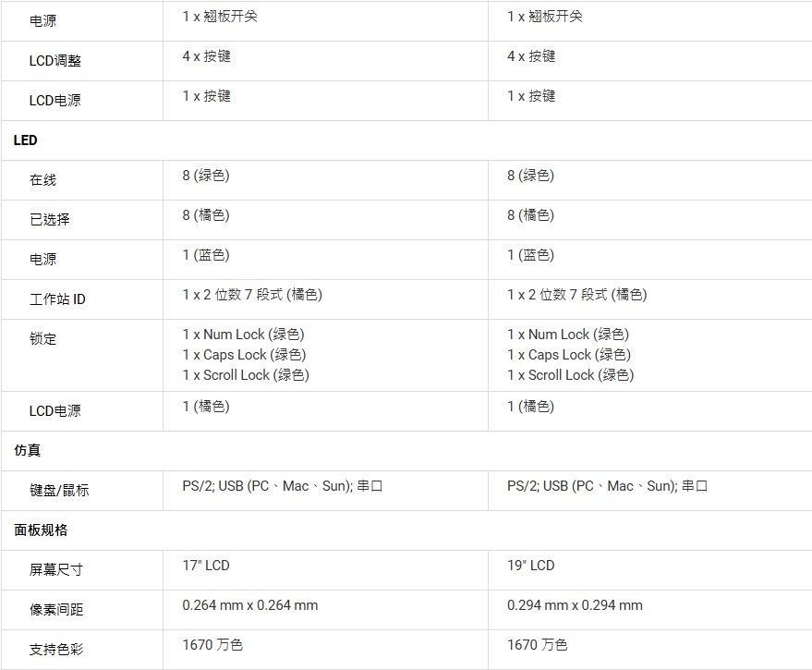Select the 已选择 row label

pyautogui.click(x=49, y=220)
